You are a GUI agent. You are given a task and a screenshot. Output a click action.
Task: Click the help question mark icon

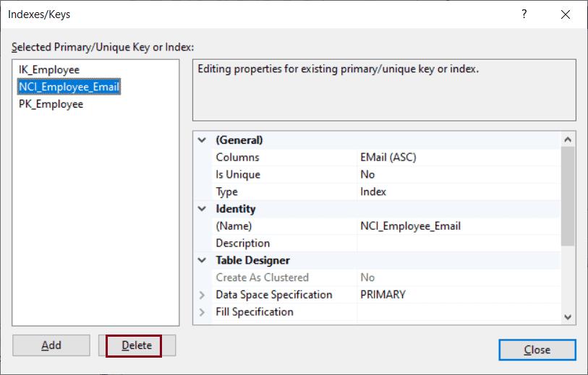(x=524, y=14)
